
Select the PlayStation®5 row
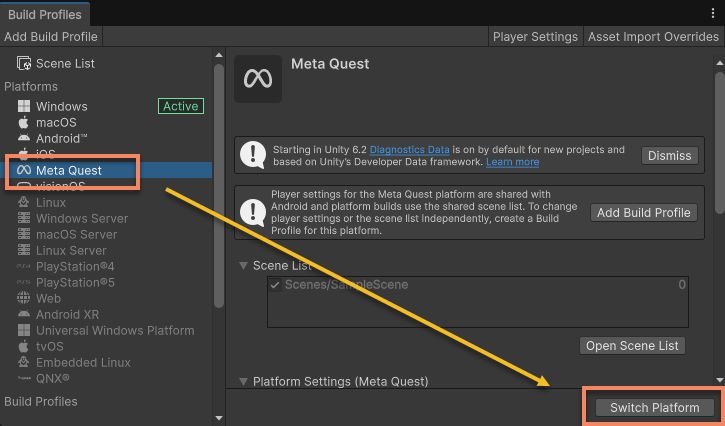point(106,282)
